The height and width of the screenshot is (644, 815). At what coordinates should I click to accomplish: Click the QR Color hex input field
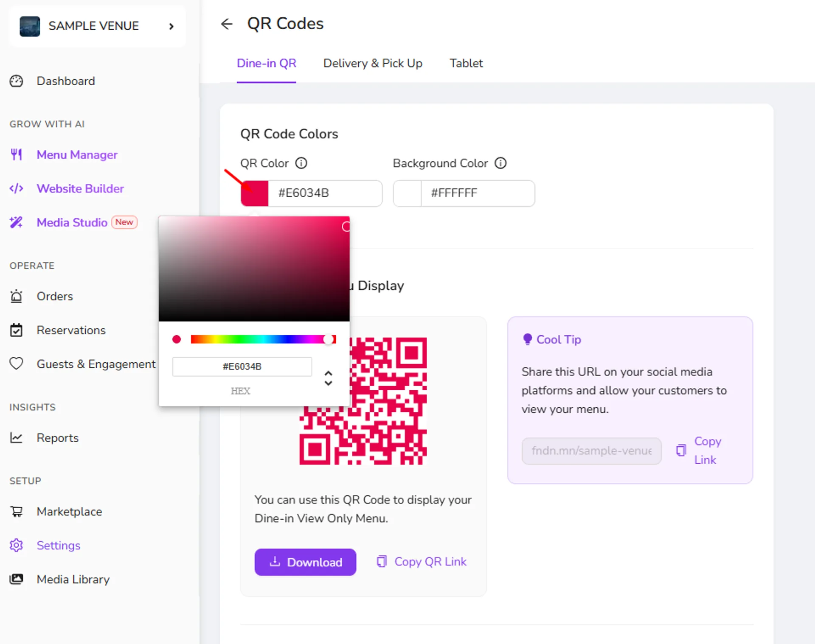tap(325, 193)
